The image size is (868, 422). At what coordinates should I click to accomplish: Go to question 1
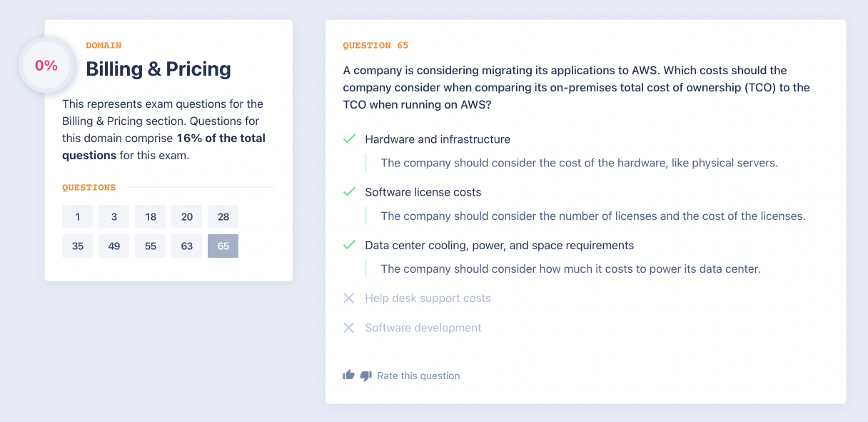pyautogui.click(x=77, y=216)
